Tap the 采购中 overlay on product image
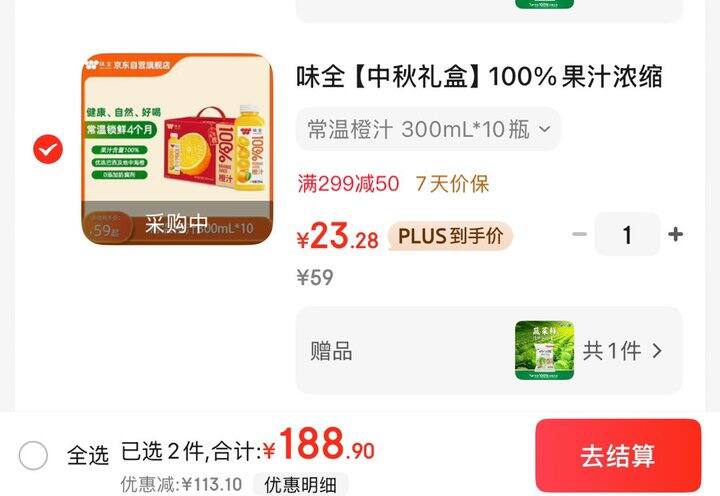This screenshot has width=720, height=496. coord(177,224)
